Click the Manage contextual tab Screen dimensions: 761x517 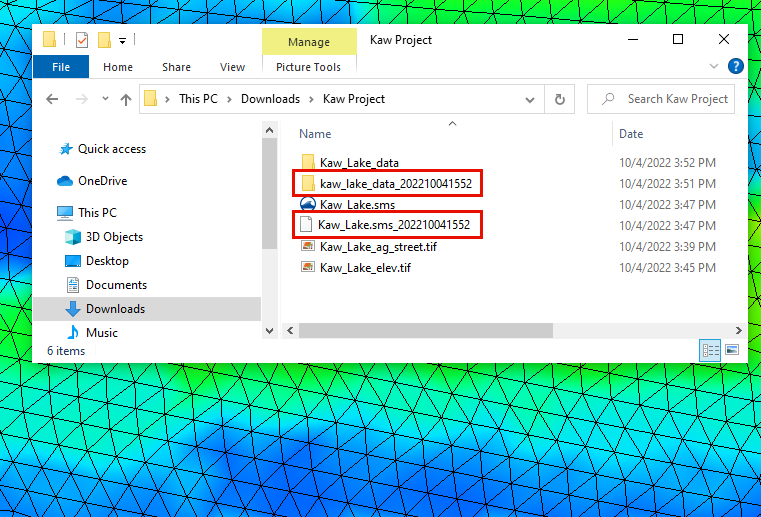[309, 42]
